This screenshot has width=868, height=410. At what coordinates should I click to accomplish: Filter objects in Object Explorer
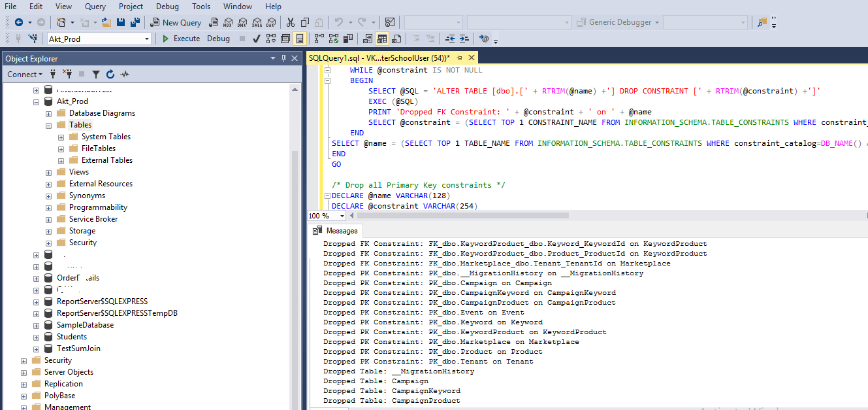tap(96, 74)
